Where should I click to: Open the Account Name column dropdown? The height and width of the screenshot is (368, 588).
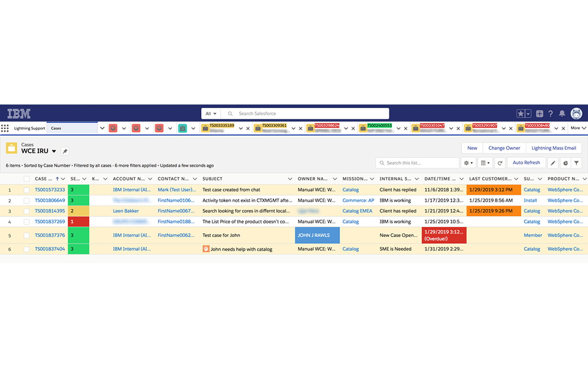(x=150, y=179)
